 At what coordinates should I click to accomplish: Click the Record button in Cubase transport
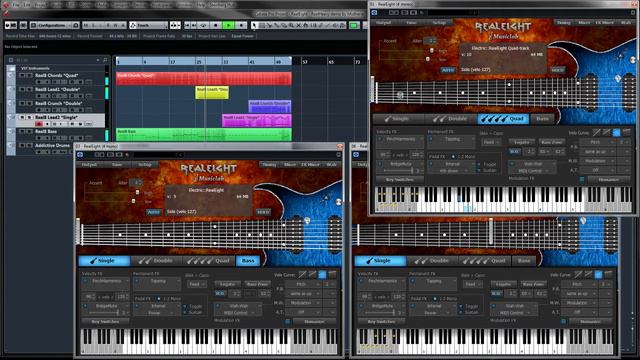241,25
